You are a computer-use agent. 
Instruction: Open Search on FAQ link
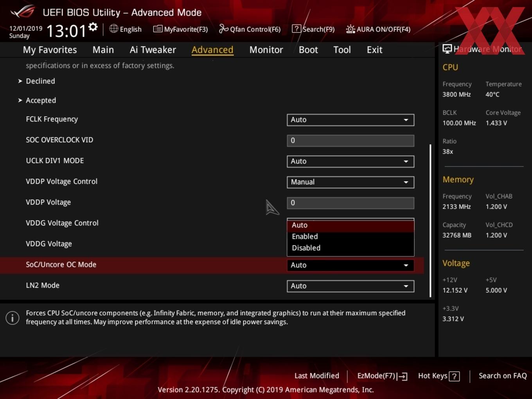coord(503,376)
